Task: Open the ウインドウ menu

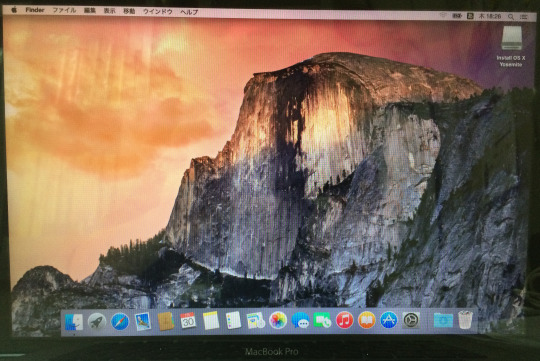Action: pyautogui.click(x=158, y=11)
